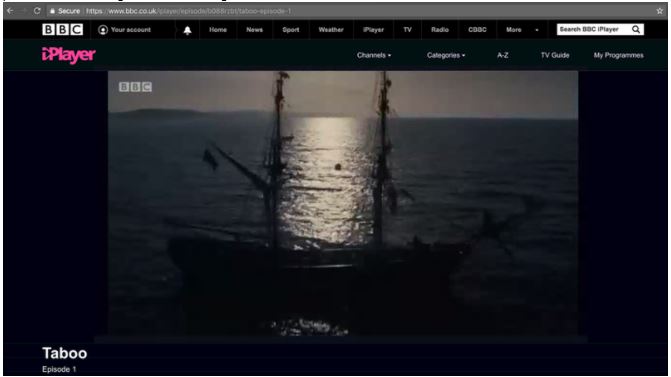Click the browser back arrow

coord(10,11)
